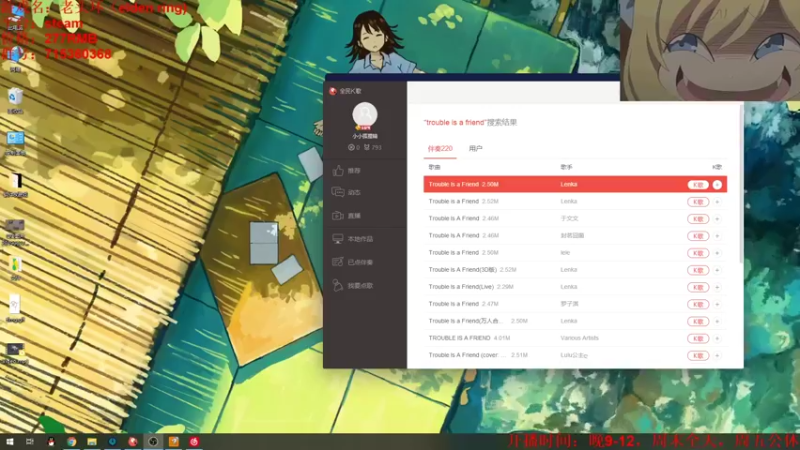
Task: Open the orange question-mark taskbar app
Action: 174,441
